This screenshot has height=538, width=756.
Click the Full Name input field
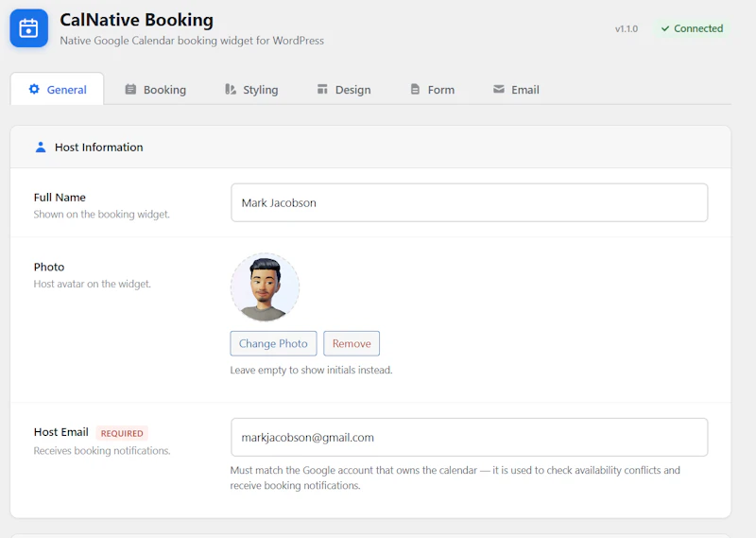point(469,202)
